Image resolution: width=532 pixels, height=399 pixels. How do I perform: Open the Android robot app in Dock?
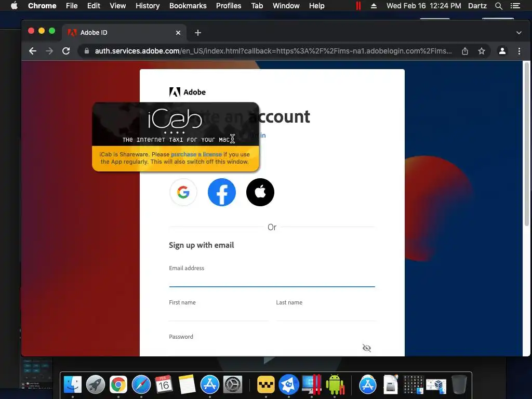(x=335, y=384)
